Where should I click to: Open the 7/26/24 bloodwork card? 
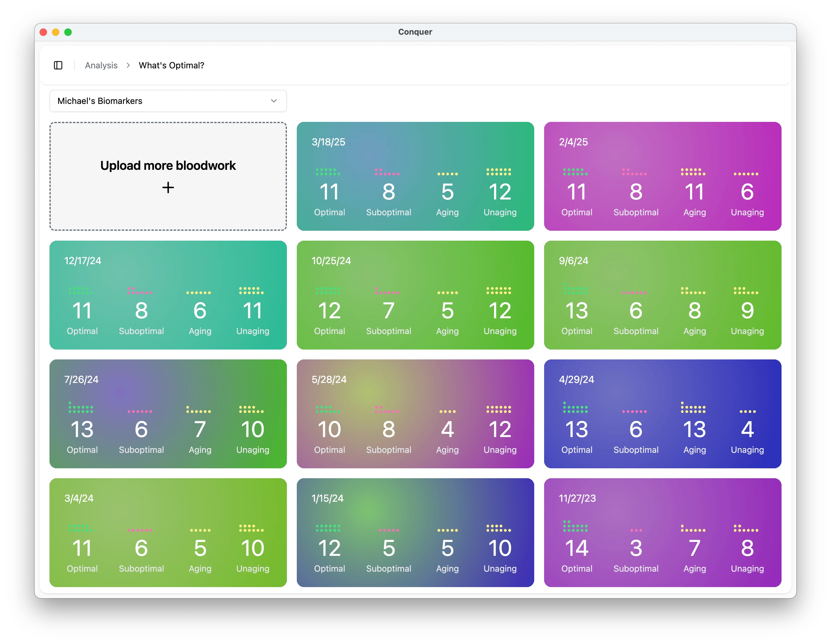(x=168, y=413)
